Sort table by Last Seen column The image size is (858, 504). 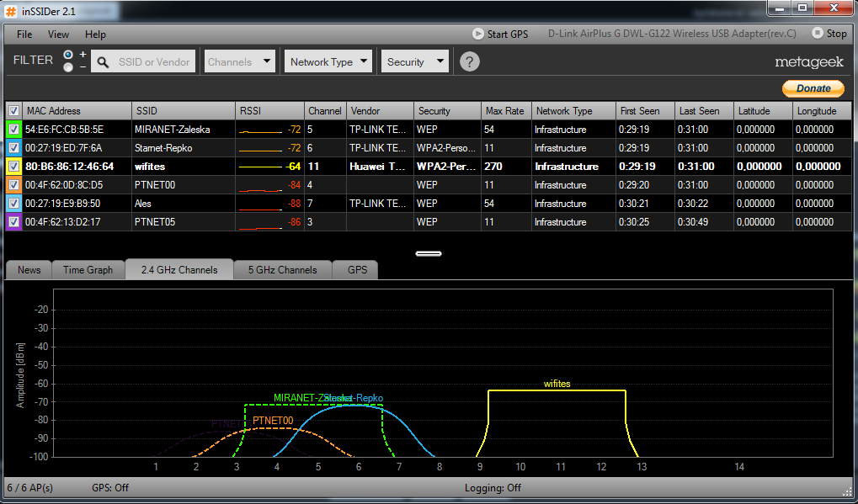click(x=705, y=111)
